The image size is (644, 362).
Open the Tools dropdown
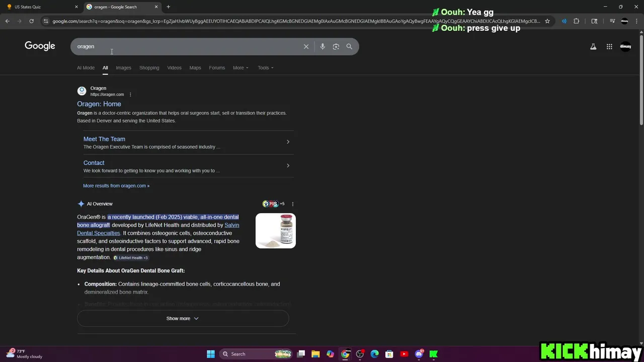pyautogui.click(x=266, y=68)
